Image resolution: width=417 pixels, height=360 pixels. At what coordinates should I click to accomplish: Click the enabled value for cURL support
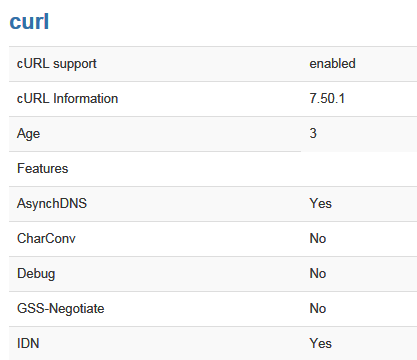(332, 63)
